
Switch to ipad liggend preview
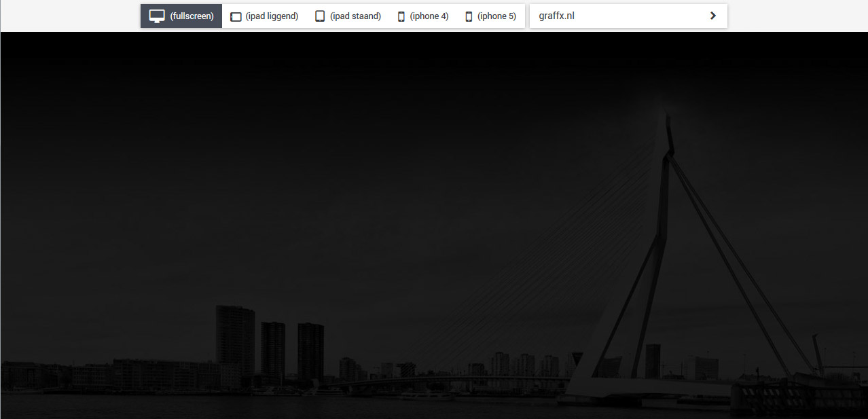[264, 16]
